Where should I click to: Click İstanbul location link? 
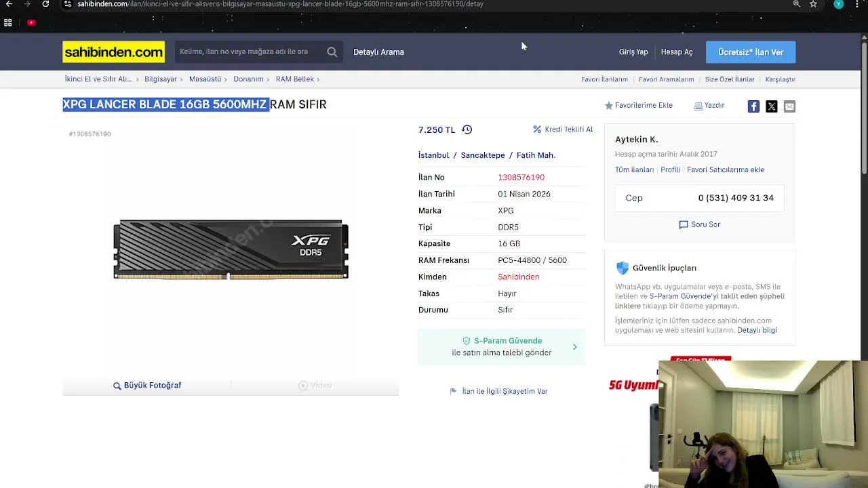[433, 155]
